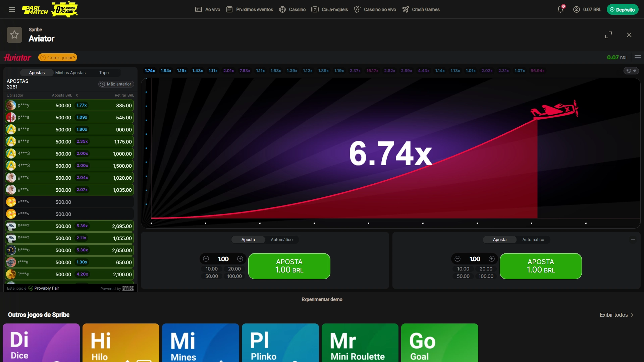This screenshot has height=362, width=644.
Task: Add Aviator to favorites with star
Action: coord(14,35)
